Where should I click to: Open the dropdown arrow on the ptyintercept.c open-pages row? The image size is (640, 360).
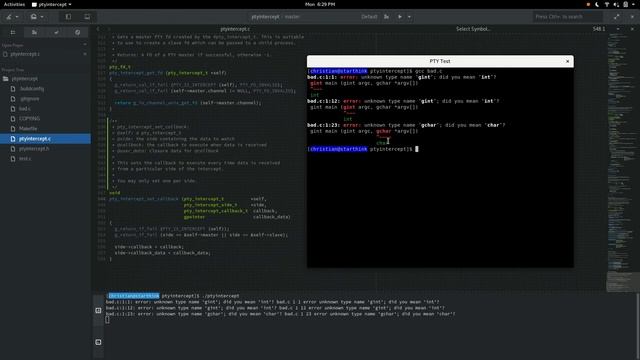tap(85, 54)
